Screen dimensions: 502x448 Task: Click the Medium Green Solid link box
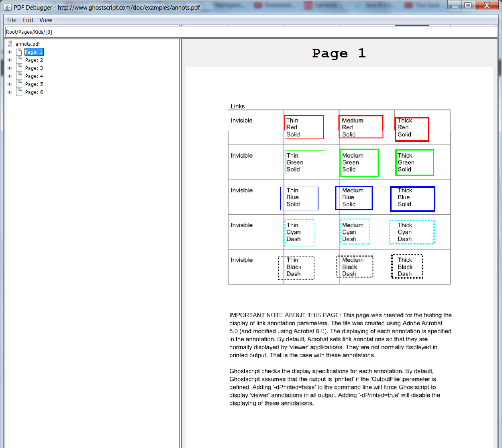tap(359, 163)
